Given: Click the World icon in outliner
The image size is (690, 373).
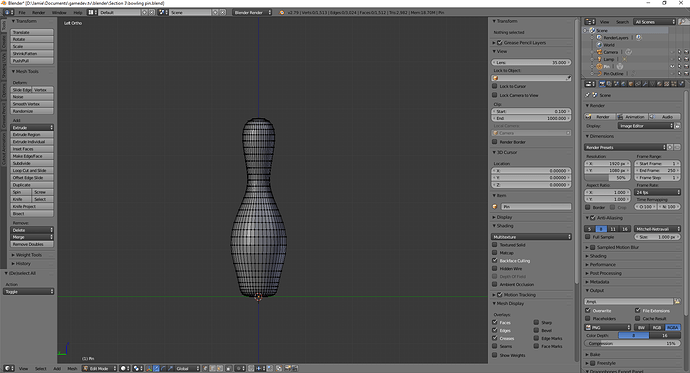Looking at the screenshot, I should click(599, 45).
